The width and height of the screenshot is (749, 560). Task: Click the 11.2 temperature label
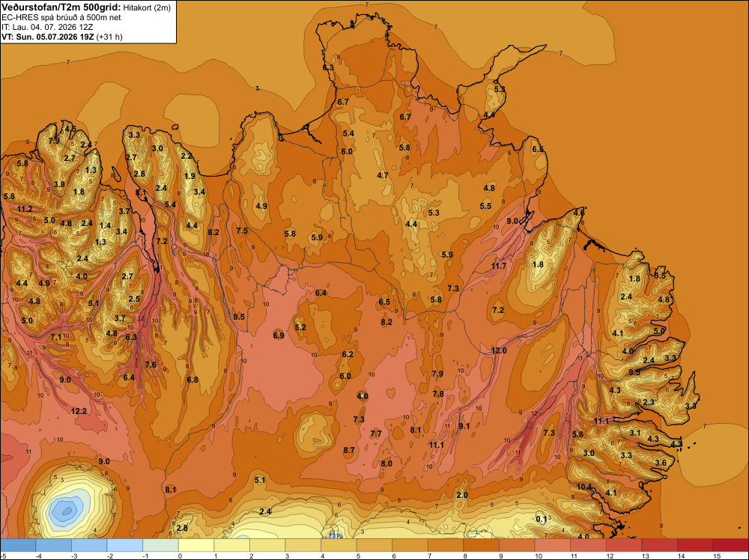25,209
